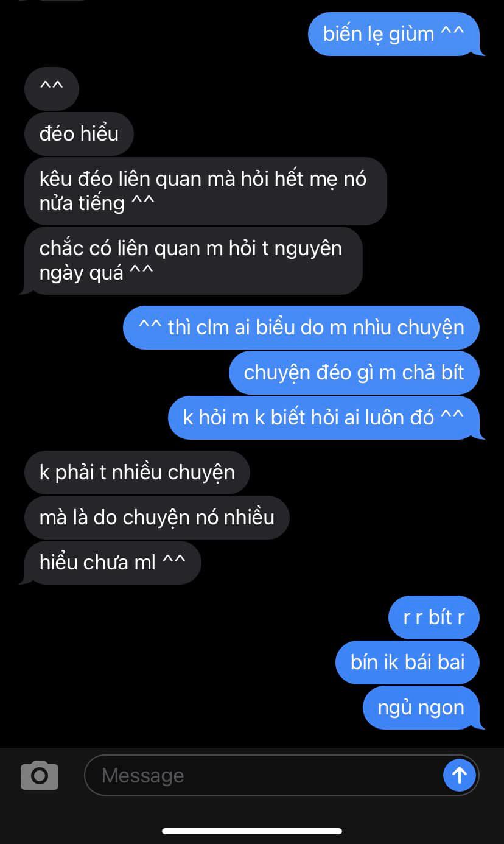The width and height of the screenshot is (504, 844).
Task: Select sent bubble '^^ thì clm ai biểu'
Action: 301,328
